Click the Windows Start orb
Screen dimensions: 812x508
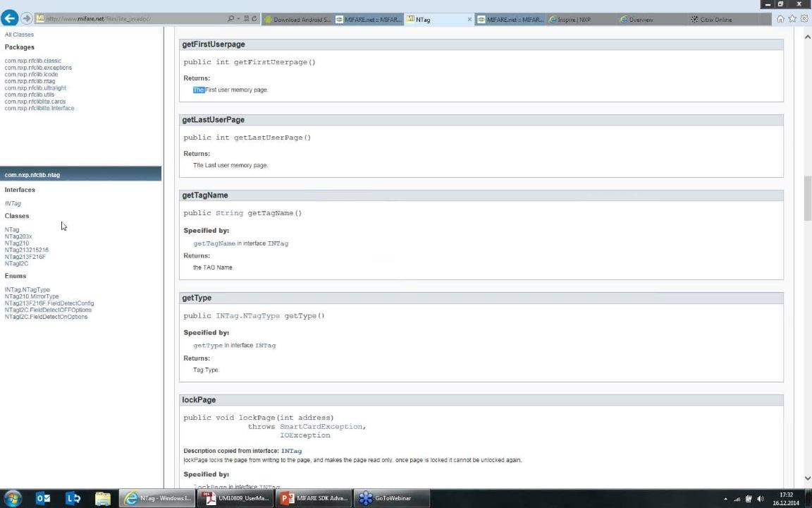pyautogui.click(x=13, y=498)
